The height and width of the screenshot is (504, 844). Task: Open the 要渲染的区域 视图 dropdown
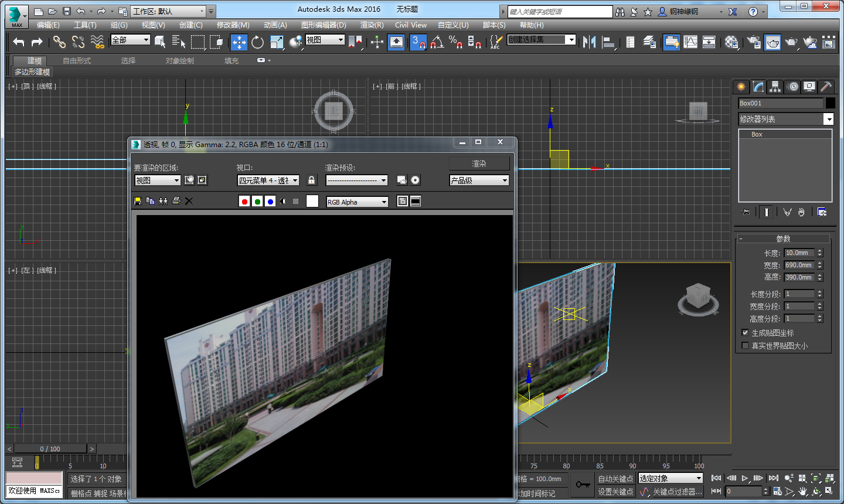tap(158, 181)
